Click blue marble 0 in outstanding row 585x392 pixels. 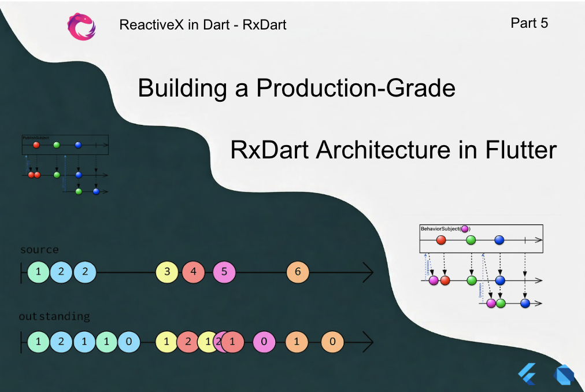point(128,342)
